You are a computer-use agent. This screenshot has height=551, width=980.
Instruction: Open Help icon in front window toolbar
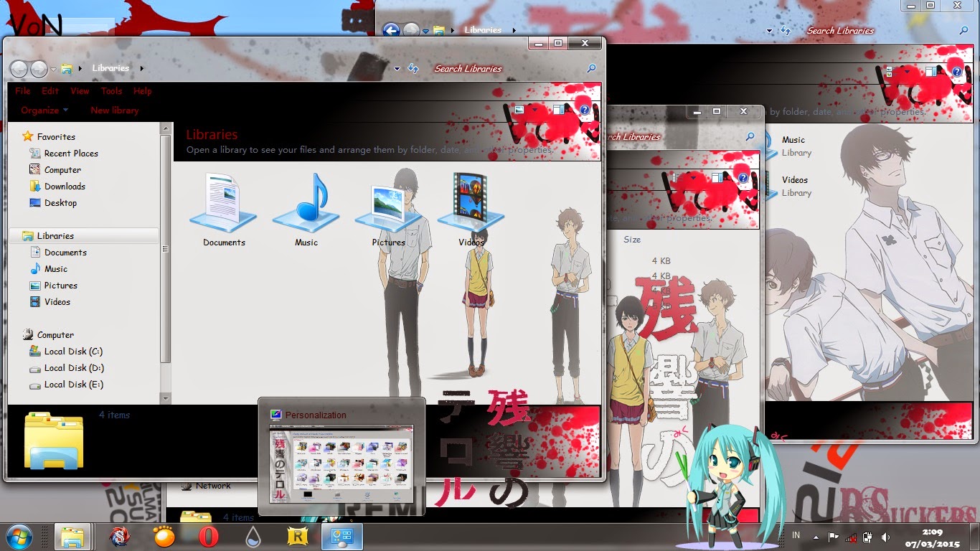coord(585,110)
